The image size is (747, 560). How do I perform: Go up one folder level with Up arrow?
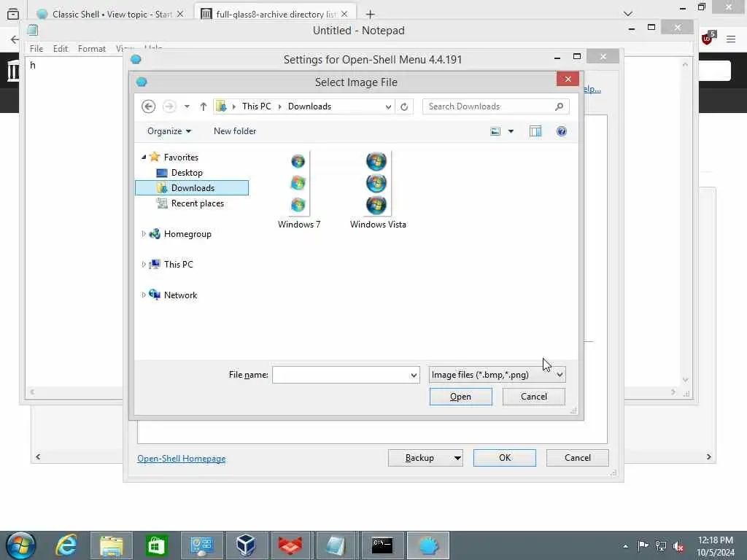coord(204,106)
